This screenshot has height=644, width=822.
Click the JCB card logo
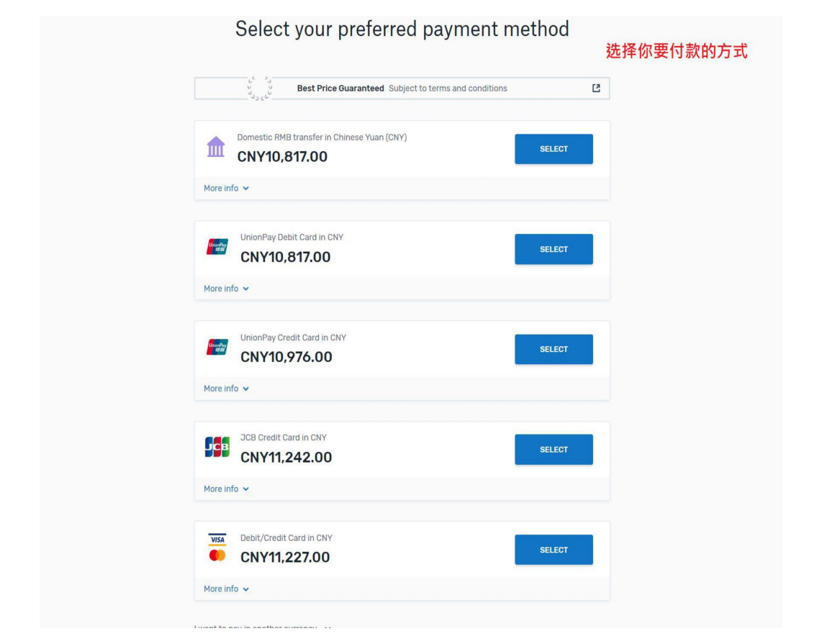pyautogui.click(x=217, y=447)
